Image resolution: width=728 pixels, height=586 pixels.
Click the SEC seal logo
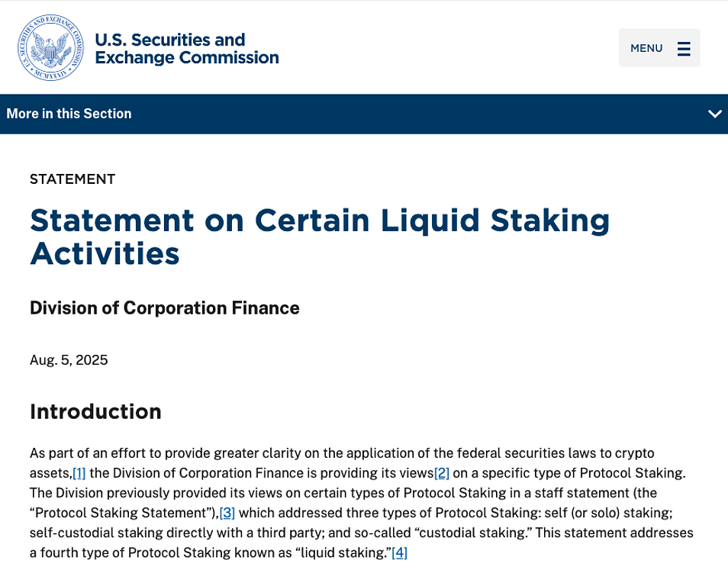(x=50, y=47)
